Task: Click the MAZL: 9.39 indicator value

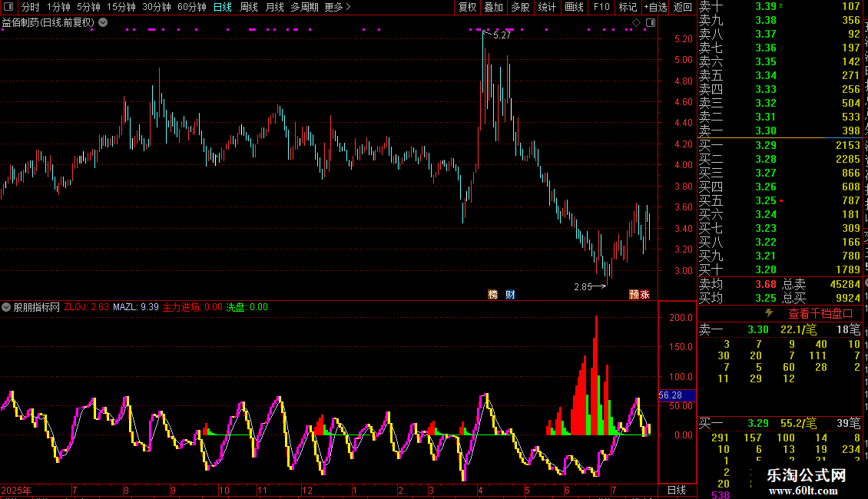Action: coord(136,307)
